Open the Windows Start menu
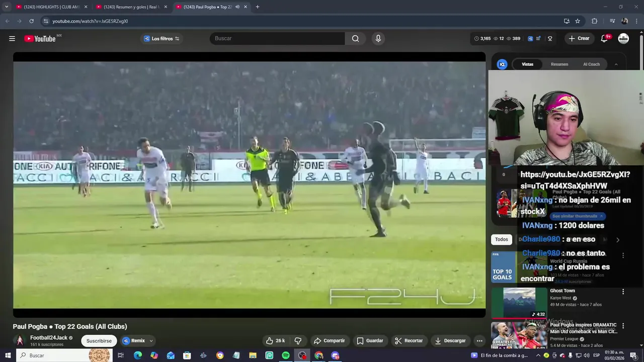Screen dimensions: 644x362 click(x=8, y=355)
